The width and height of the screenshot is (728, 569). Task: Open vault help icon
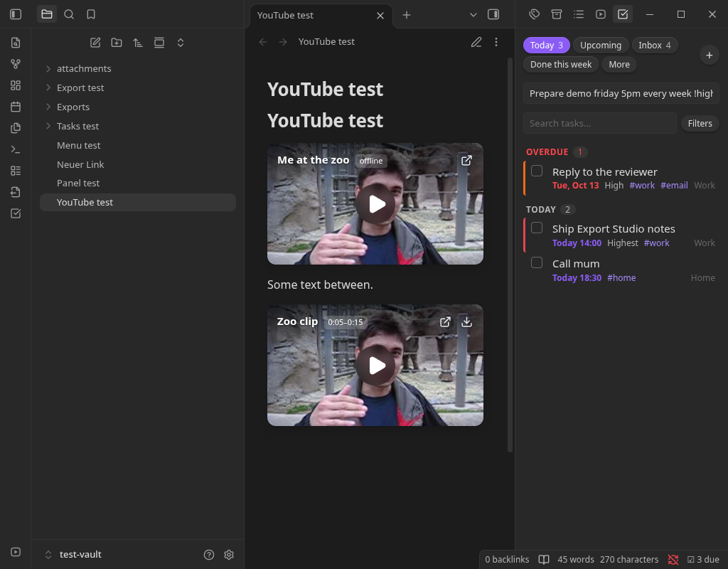(x=209, y=555)
